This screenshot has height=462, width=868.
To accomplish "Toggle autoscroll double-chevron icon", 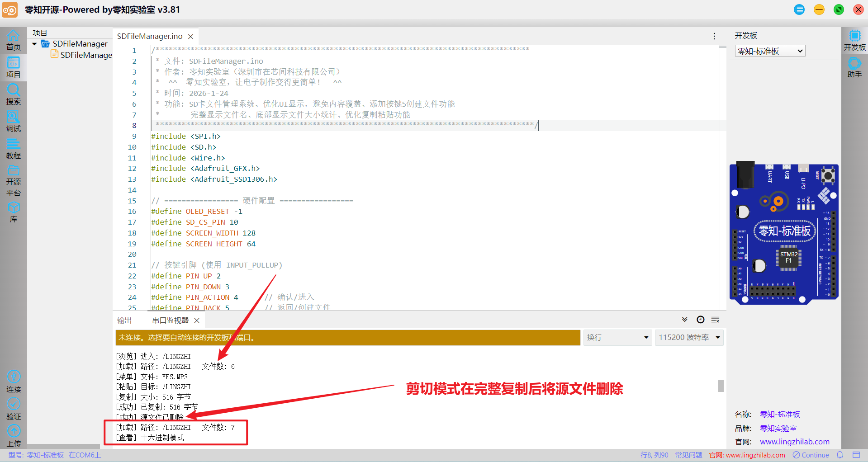I will point(685,320).
